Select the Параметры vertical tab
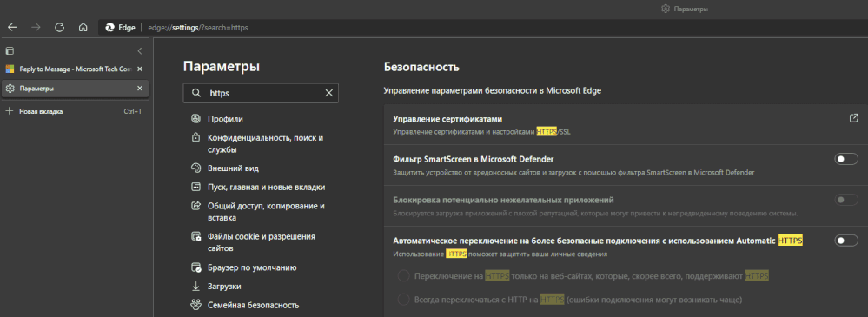 click(75, 89)
